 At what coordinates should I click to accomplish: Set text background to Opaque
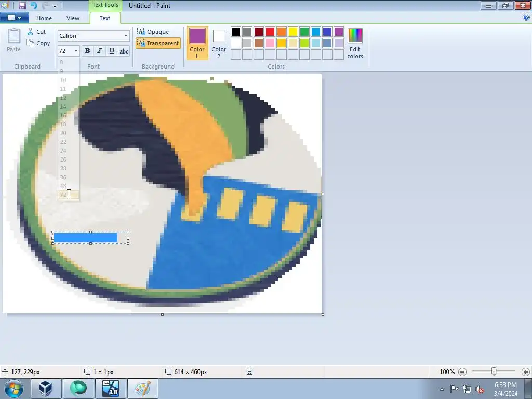tap(153, 32)
